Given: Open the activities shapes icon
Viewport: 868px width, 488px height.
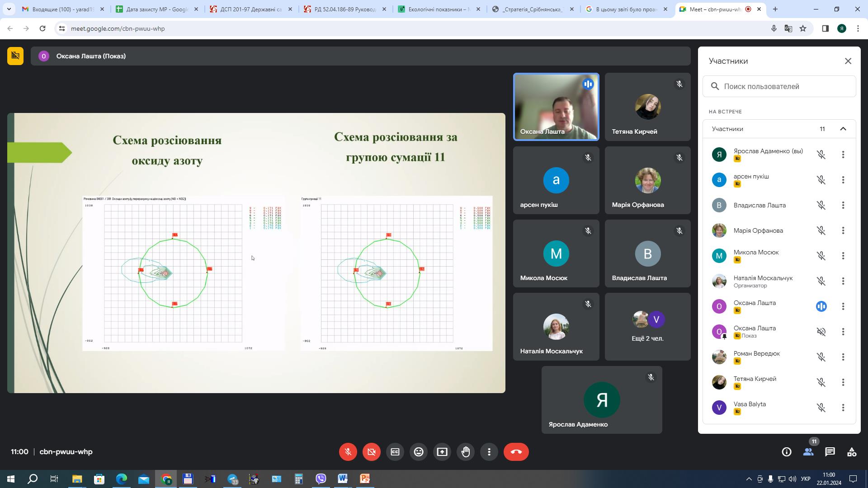Looking at the screenshot, I should [852, 452].
